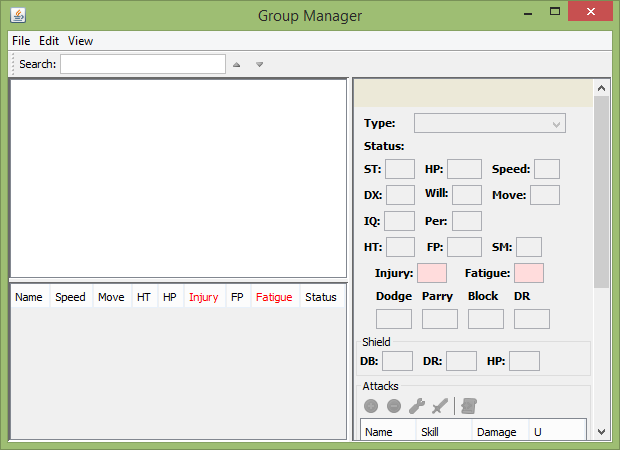Click the DX input field
Screen dimensions: 620x450
click(400, 195)
